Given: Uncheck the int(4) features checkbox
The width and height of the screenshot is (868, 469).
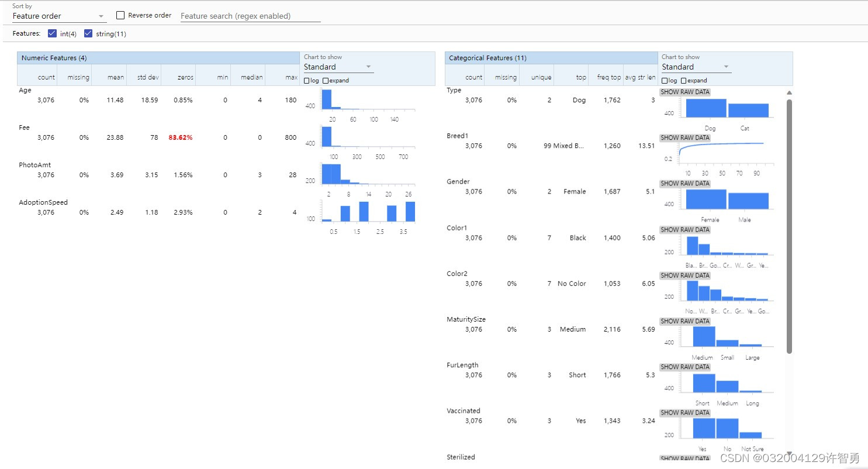Looking at the screenshot, I should pos(52,33).
